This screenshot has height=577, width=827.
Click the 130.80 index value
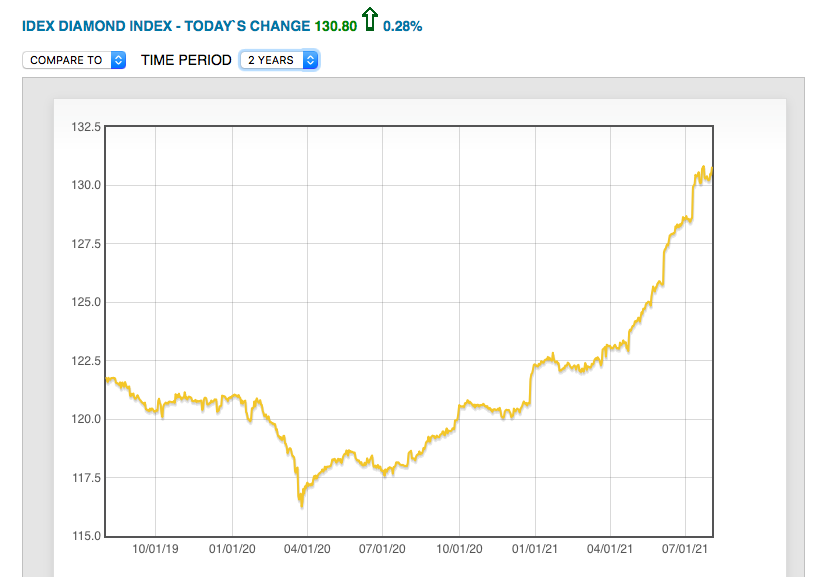[335, 26]
